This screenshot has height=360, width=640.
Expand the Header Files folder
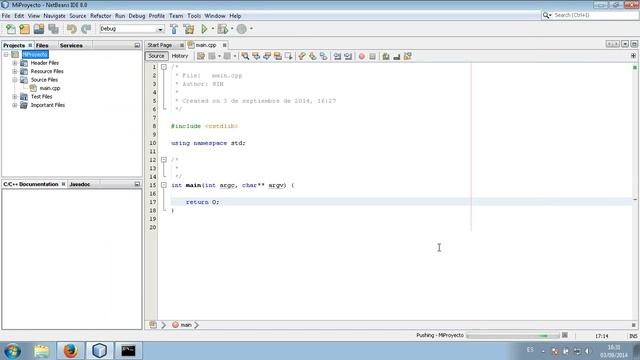click(x=15, y=63)
